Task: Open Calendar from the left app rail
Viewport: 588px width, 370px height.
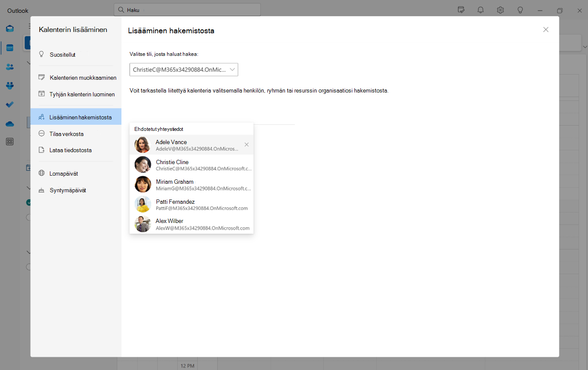Action: click(x=9, y=48)
